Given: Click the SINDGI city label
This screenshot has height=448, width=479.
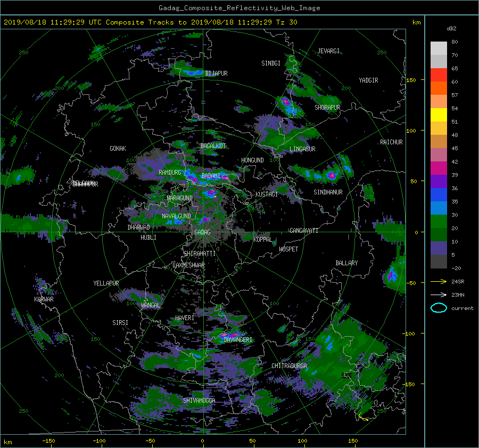Looking at the screenshot, I should point(271,63).
